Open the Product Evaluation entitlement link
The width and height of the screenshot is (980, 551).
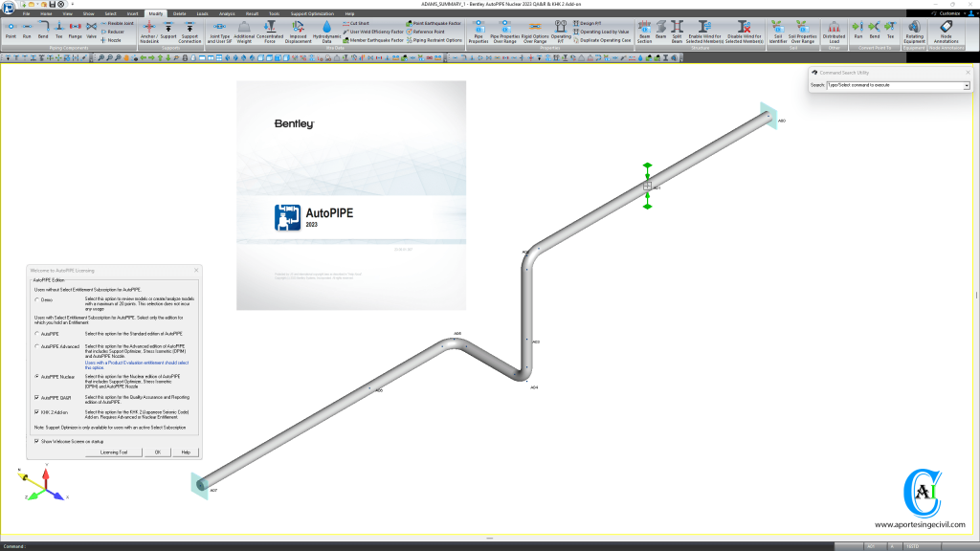tap(137, 364)
